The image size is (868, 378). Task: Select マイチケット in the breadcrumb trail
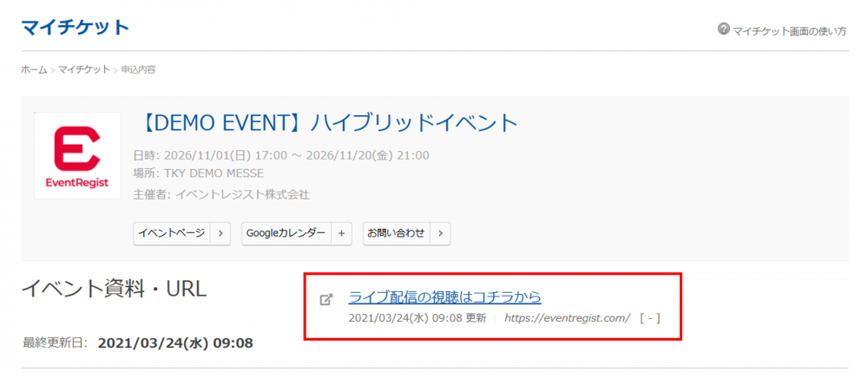pos(84,69)
